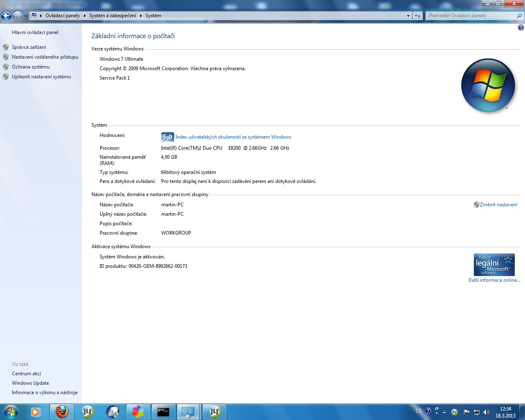Click Změnit nastavení link
Image resolution: width=525 pixels, height=420 pixels.
(x=498, y=205)
